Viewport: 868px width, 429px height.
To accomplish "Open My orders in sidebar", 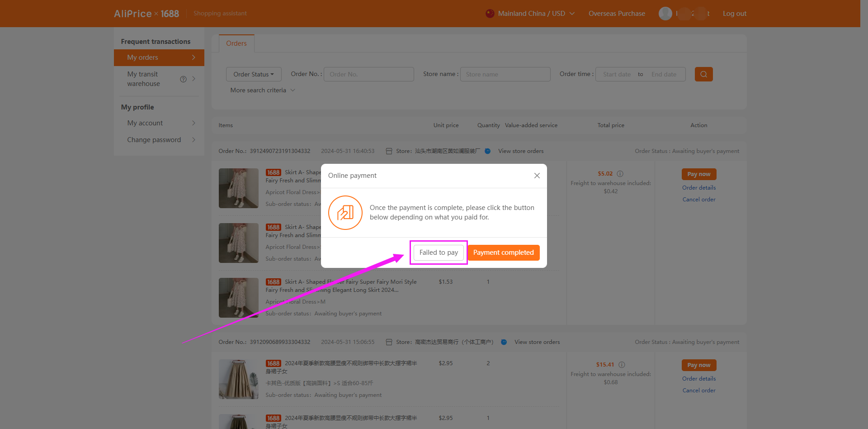I will pos(159,57).
